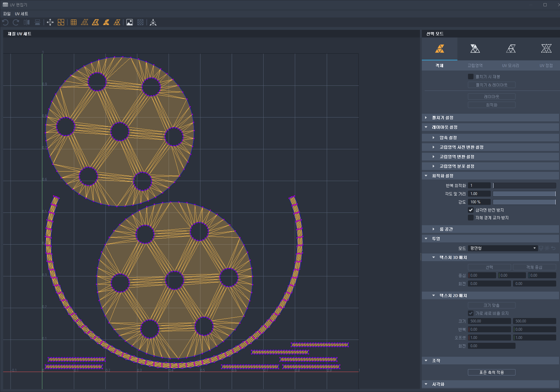
Task: Toggle the texture image display icon
Action: (130, 22)
